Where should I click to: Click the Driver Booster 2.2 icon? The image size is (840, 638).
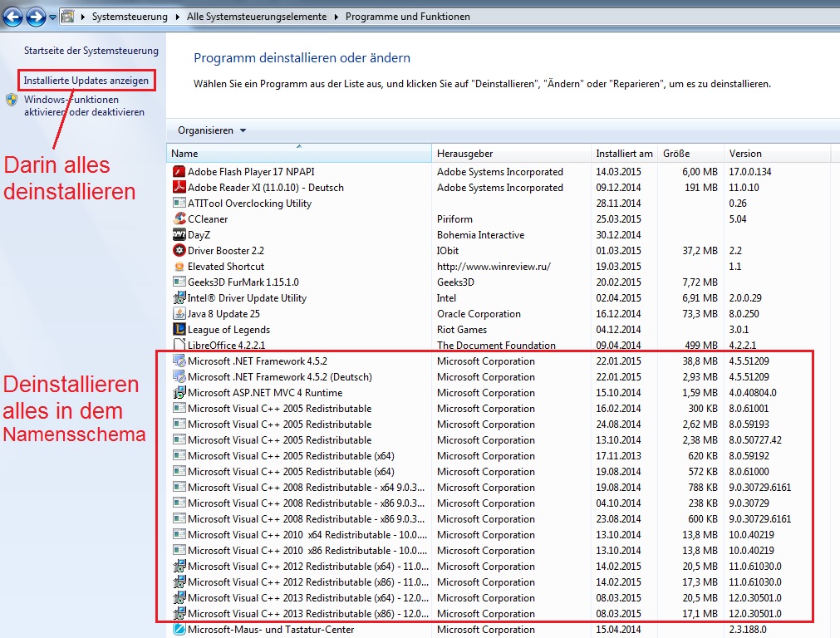179,251
